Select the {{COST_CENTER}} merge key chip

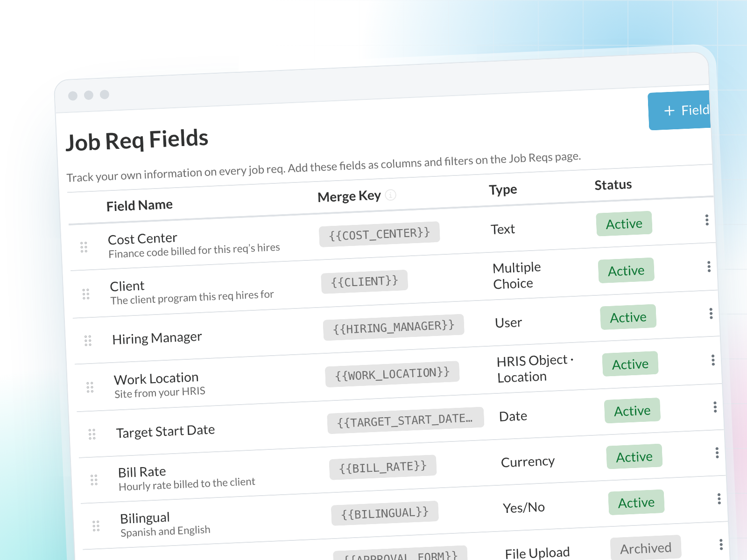380,234
